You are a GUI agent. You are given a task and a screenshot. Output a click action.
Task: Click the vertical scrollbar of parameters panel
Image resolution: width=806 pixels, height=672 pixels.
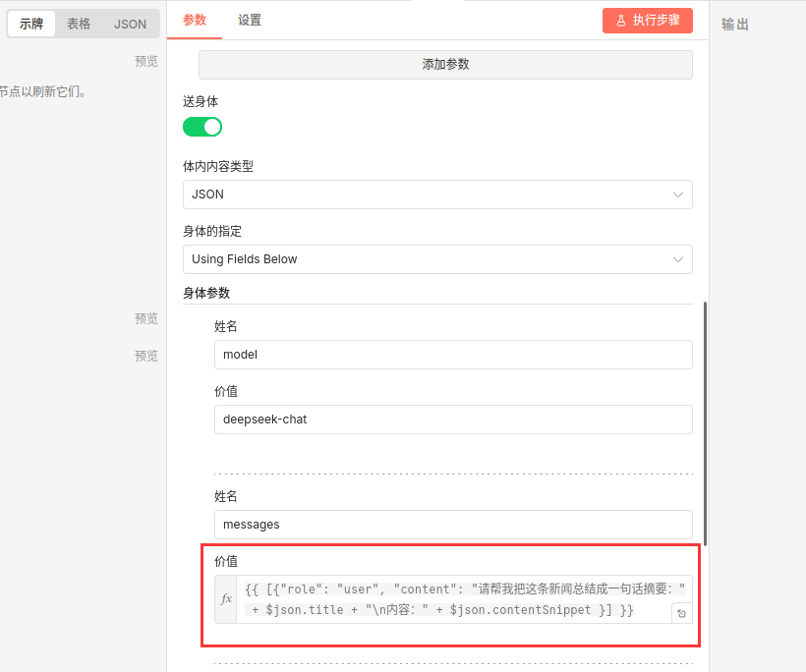click(x=705, y=422)
